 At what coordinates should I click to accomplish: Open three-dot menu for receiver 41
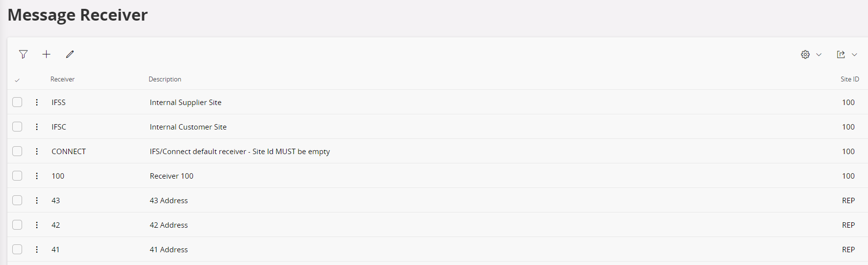coord(37,249)
